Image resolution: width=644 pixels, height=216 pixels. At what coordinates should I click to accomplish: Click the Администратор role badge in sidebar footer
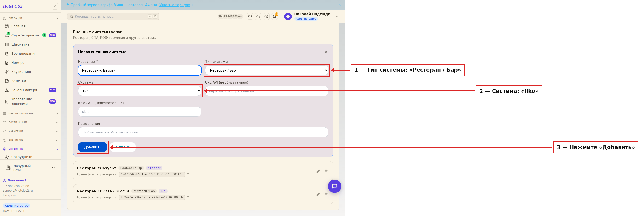pos(17,206)
